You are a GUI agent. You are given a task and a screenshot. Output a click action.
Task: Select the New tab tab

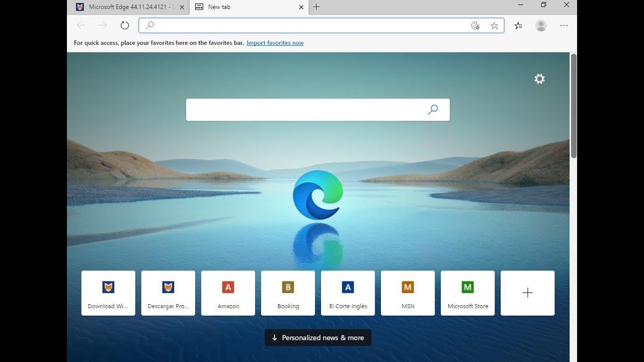pyautogui.click(x=249, y=7)
